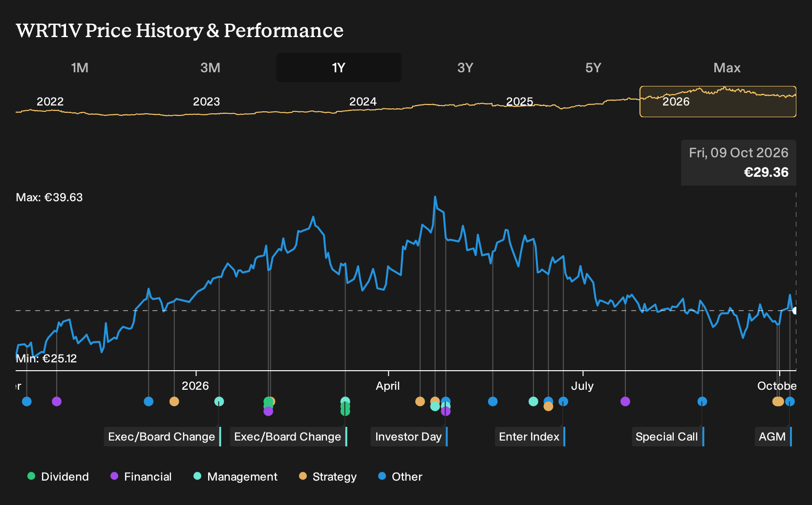This screenshot has width=812, height=505.
Task: Click purple marker directly above Investor Day label
Action: [446, 411]
